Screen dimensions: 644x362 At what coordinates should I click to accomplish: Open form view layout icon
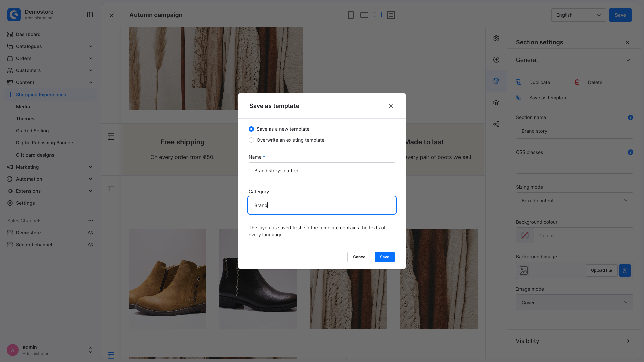click(x=391, y=15)
